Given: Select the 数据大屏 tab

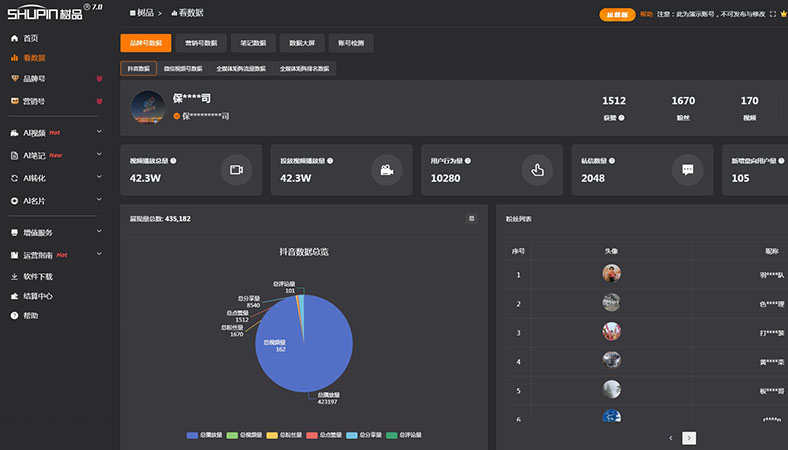Looking at the screenshot, I should point(302,43).
